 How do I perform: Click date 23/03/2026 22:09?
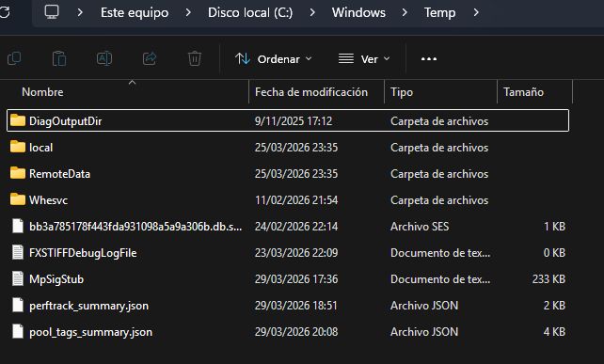pyautogui.click(x=296, y=253)
